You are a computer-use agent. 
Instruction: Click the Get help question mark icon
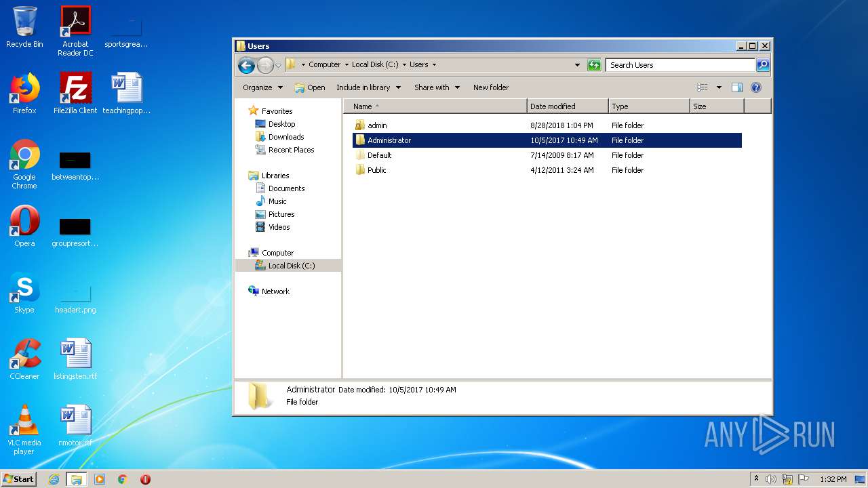(x=756, y=87)
